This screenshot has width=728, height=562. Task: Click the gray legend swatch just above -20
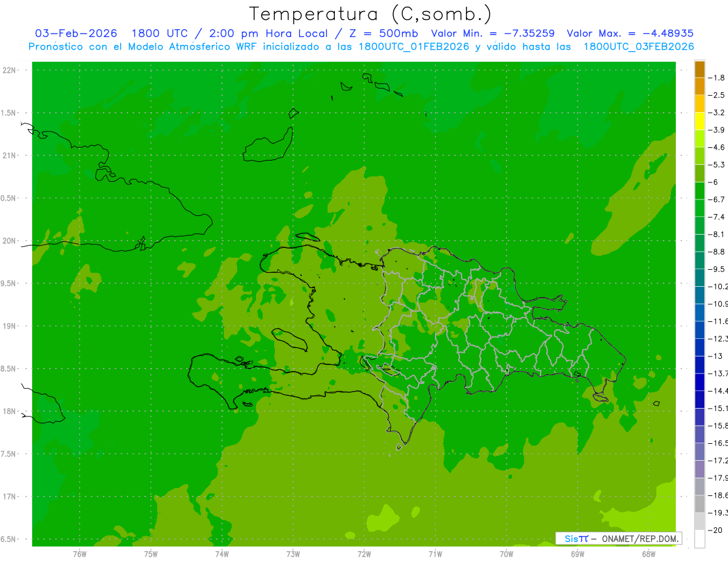tap(699, 522)
